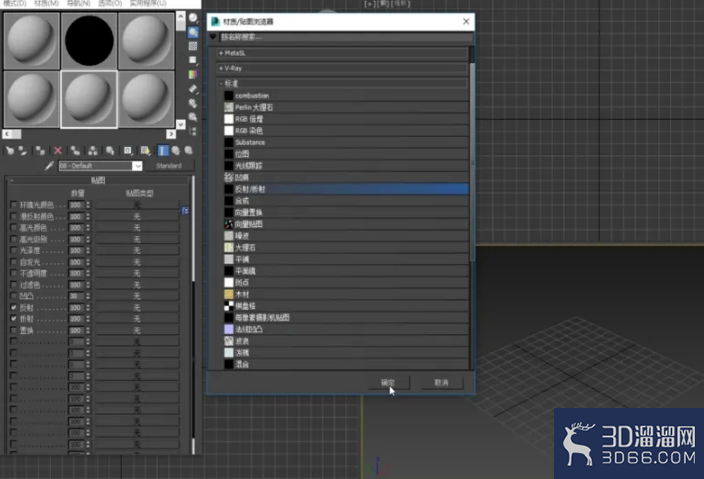Click the Show End Result icon
Viewport: 704px width, 479px height.
click(163, 150)
